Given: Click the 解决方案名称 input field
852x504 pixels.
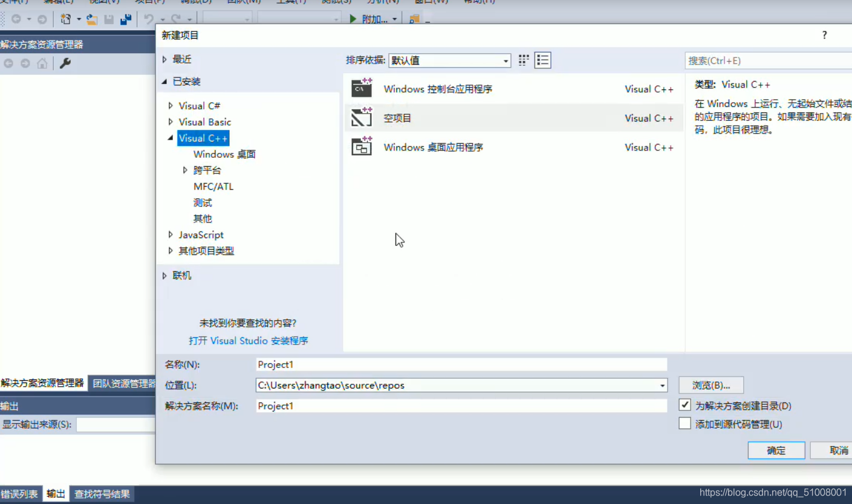Looking at the screenshot, I should pyautogui.click(x=461, y=406).
